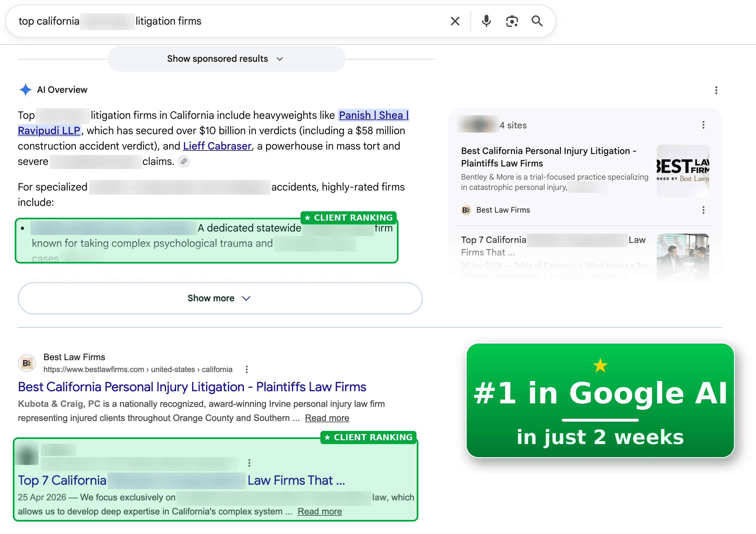Start voice search with the microphone icon
The width and height of the screenshot is (756, 534).
pyautogui.click(x=486, y=21)
